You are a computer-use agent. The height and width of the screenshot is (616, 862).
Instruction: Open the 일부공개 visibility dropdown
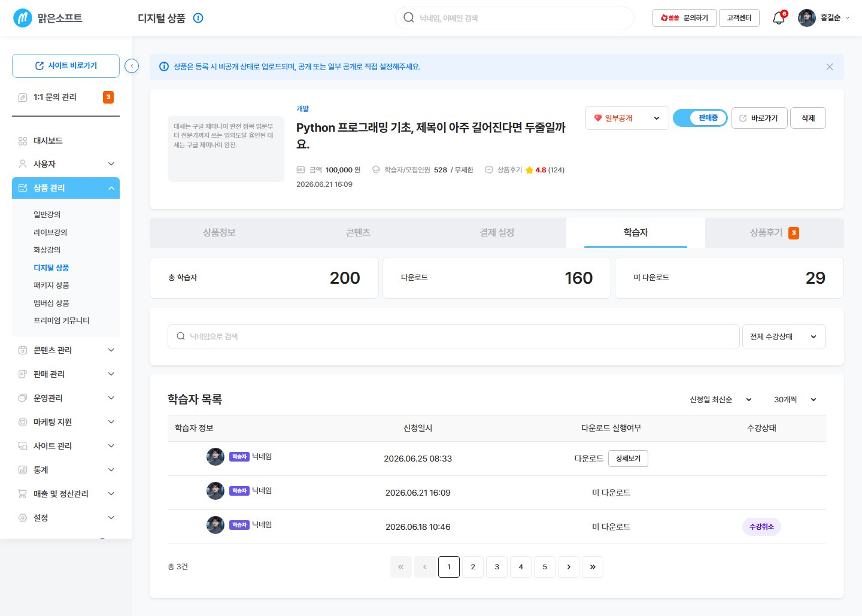click(627, 118)
